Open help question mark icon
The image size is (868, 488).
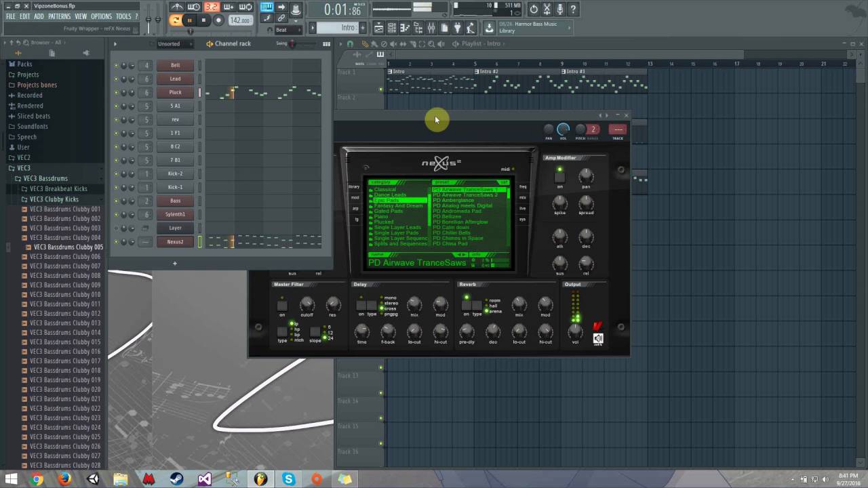pyautogui.click(x=573, y=9)
